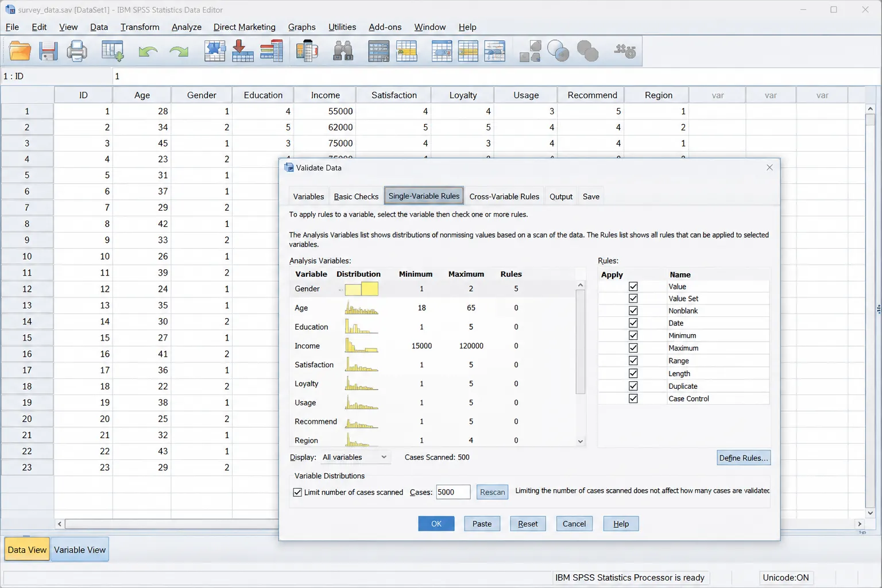Image resolution: width=882 pixels, height=588 pixels.
Task: Click the Open data document folder icon
Action: pos(20,51)
